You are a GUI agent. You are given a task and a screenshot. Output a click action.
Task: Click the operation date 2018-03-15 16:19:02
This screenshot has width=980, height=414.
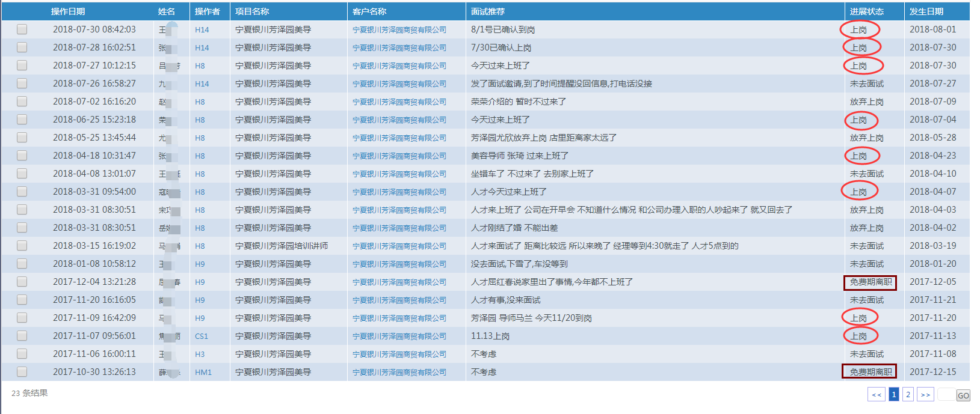coord(94,246)
